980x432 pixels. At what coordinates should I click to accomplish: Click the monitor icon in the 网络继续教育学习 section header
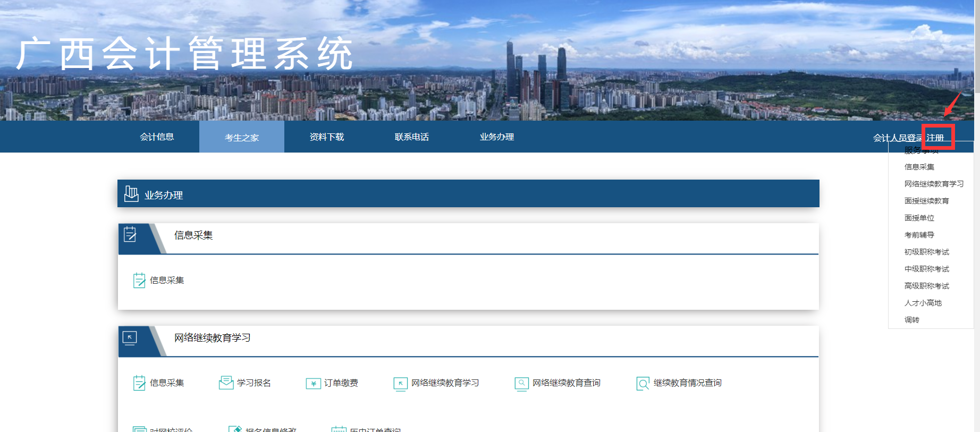tap(130, 337)
